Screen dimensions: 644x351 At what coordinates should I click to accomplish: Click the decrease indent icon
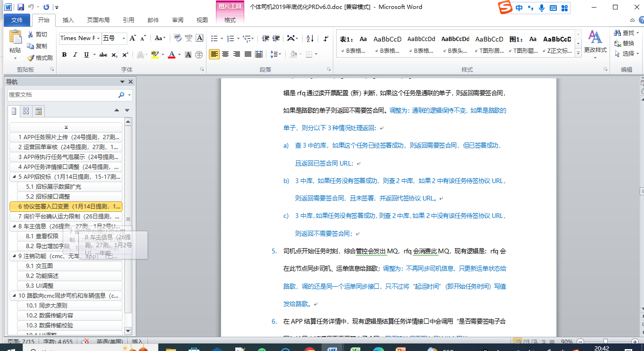(265, 38)
